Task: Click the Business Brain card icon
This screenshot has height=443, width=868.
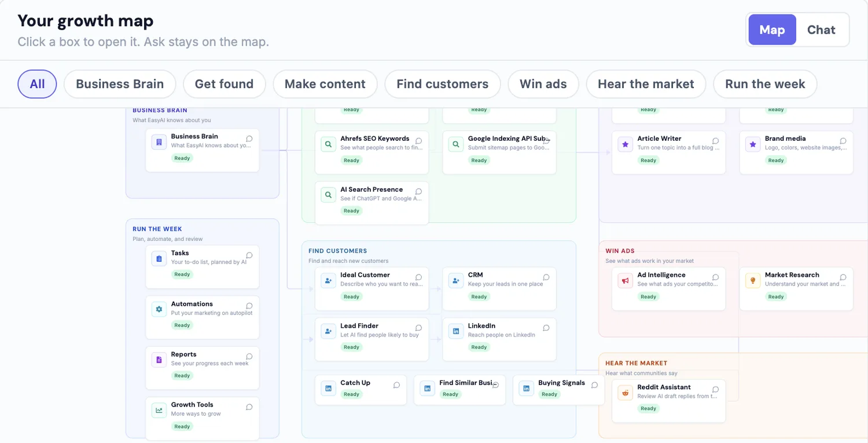Action: click(x=159, y=142)
